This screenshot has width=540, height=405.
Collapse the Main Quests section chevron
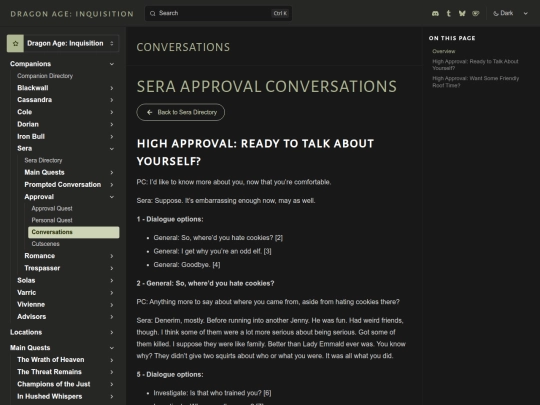[112, 348]
